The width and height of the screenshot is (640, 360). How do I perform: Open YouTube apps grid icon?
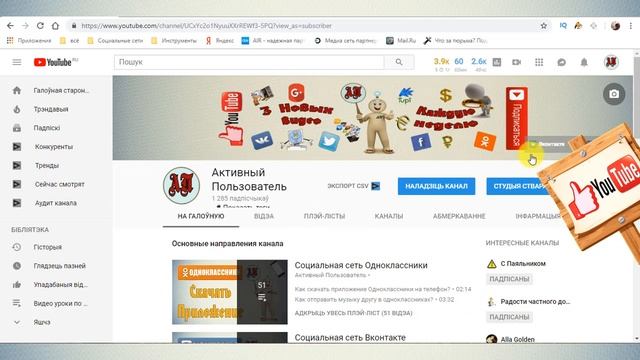(x=539, y=62)
